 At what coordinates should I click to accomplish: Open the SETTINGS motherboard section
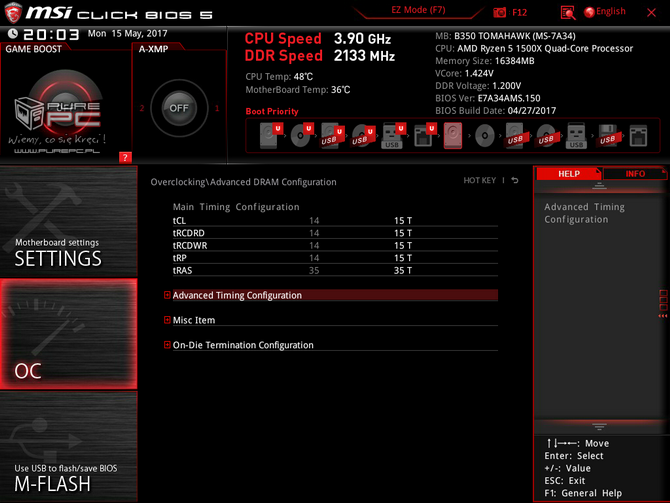coord(69,222)
